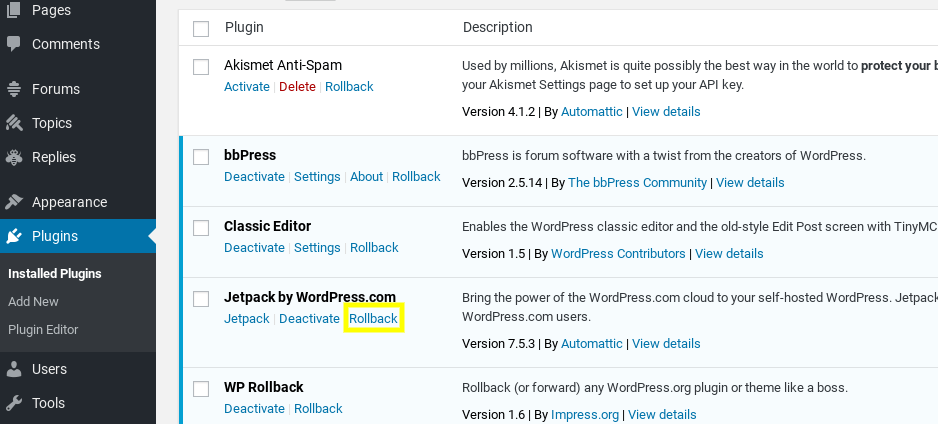This screenshot has width=938, height=424.
Task: Check the WP Rollback plugin checkbox
Action: [x=201, y=389]
